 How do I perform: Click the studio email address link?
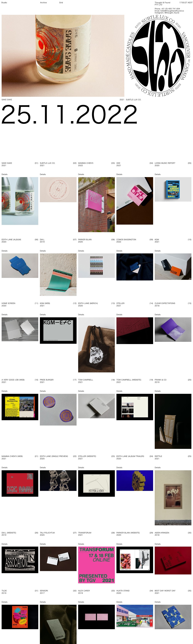point(172,11)
